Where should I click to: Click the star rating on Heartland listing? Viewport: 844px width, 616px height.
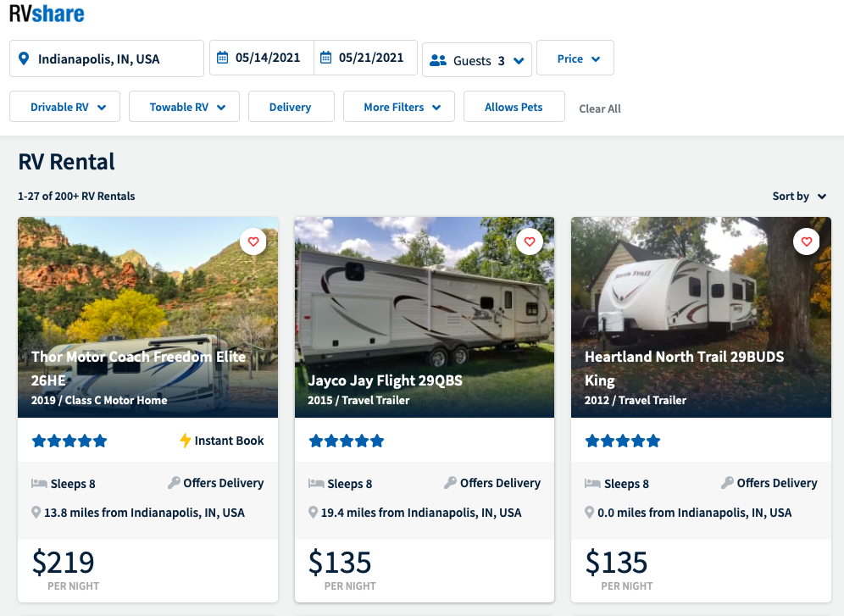click(x=623, y=441)
